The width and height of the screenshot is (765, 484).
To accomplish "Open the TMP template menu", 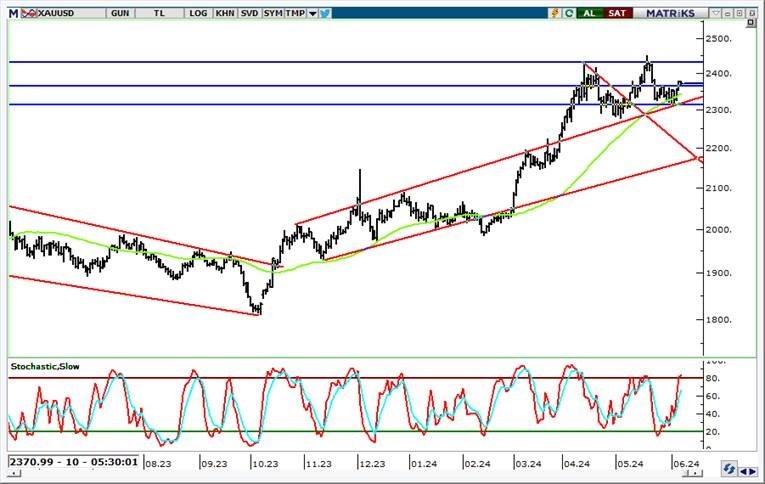I will (296, 13).
